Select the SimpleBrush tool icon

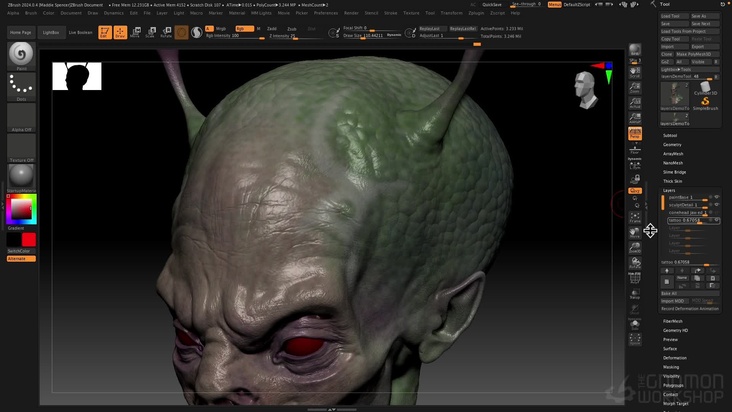705,104
